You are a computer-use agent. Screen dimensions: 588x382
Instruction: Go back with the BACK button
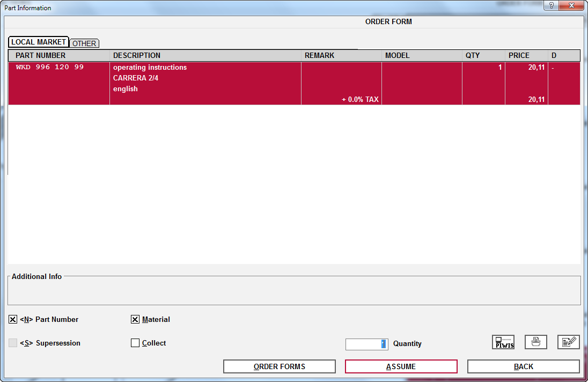tap(523, 366)
